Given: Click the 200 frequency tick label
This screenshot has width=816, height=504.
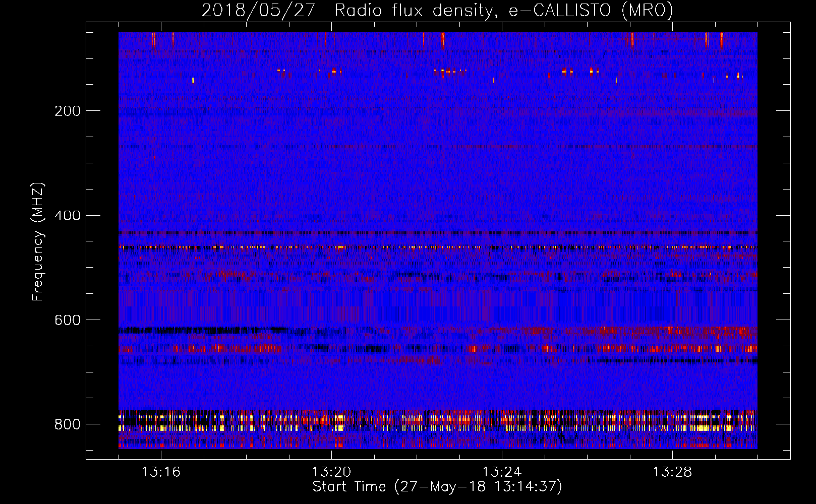Looking at the screenshot, I should (67, 111).
